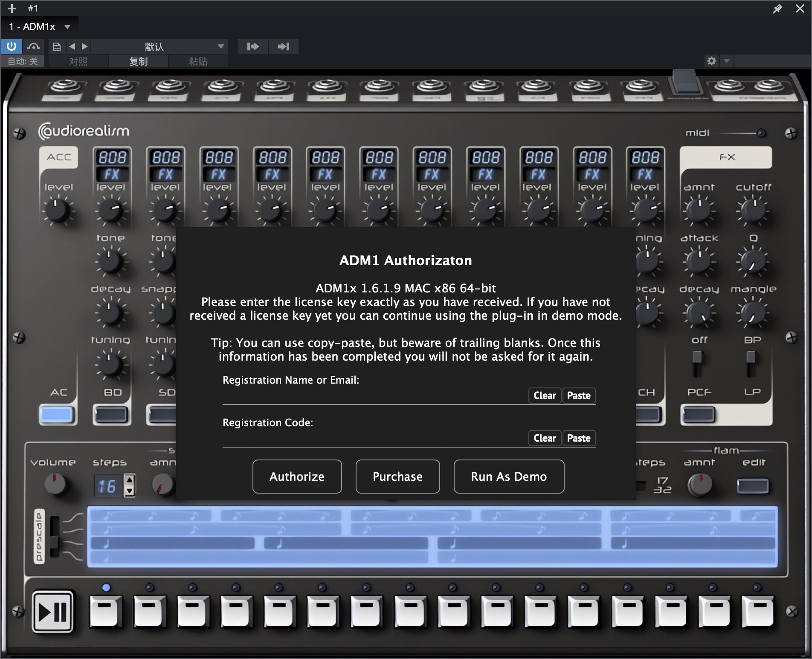This screenshot has width=812, height=659.
Task: Pin the plugin window
Action: (777, 9)
